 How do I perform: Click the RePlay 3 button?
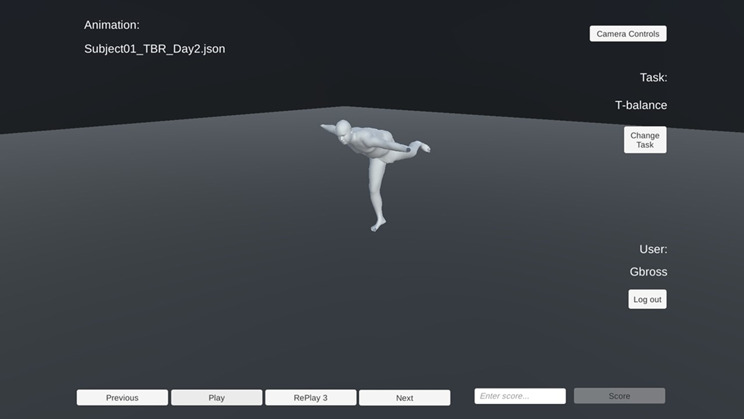310,398
